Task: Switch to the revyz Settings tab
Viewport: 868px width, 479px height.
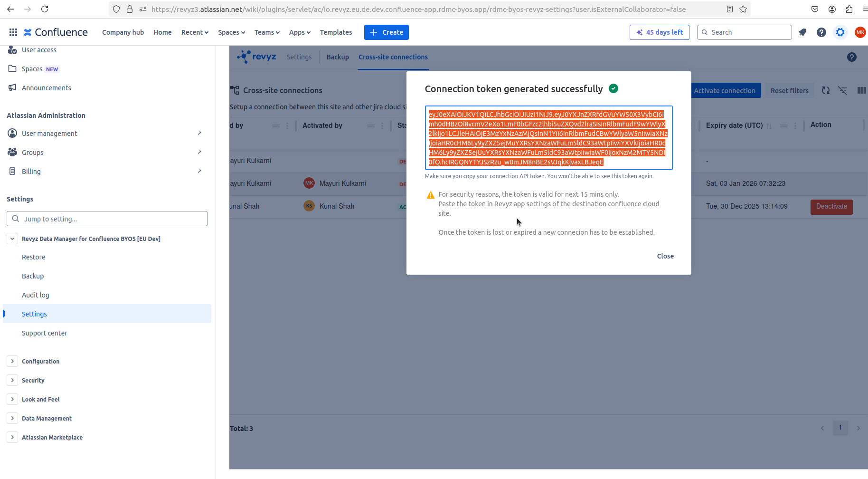Action: (x=299, y=57)
